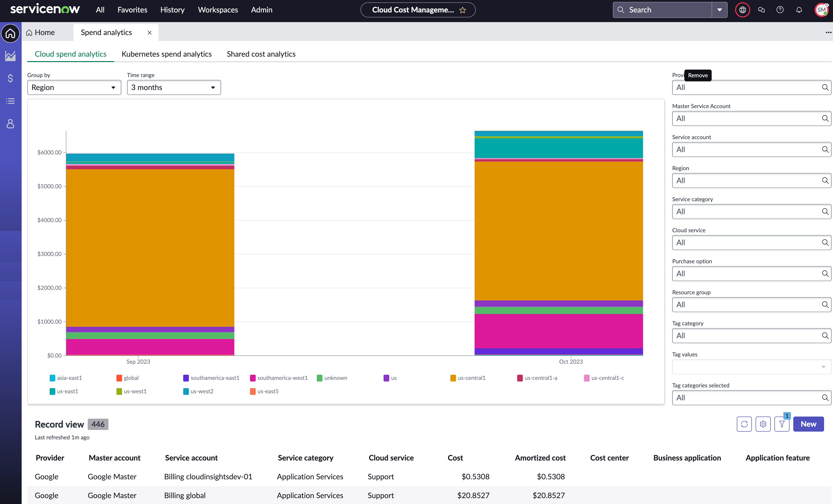Click the Sep 2023 us-central1 bar segment
The height and width of the screenshot is (504, 833).
[x=150, y=248]
